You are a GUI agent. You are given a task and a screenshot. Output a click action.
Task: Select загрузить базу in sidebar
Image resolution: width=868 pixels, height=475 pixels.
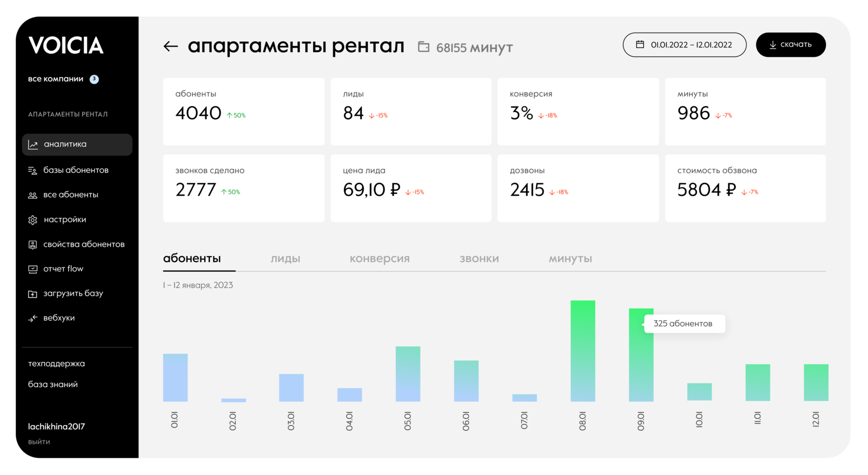pyautogui.click(x=73, y=293)
